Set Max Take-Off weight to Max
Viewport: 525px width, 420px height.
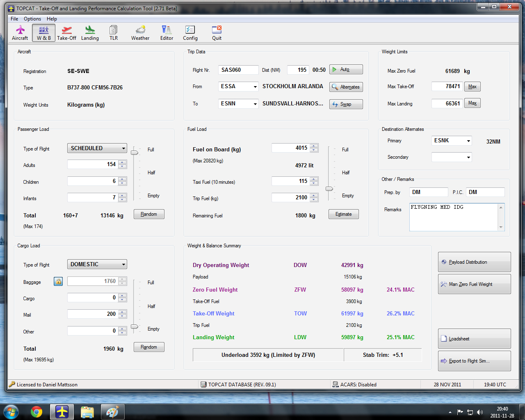pos(472,87)
